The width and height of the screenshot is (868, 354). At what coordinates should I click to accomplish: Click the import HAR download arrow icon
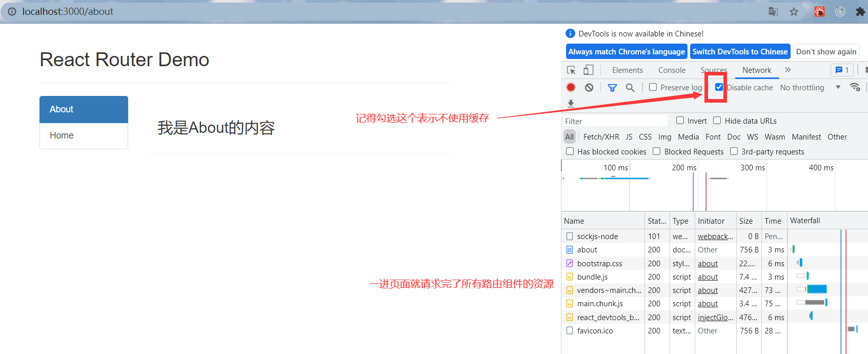pyautogui.click(x=571, y=103)
